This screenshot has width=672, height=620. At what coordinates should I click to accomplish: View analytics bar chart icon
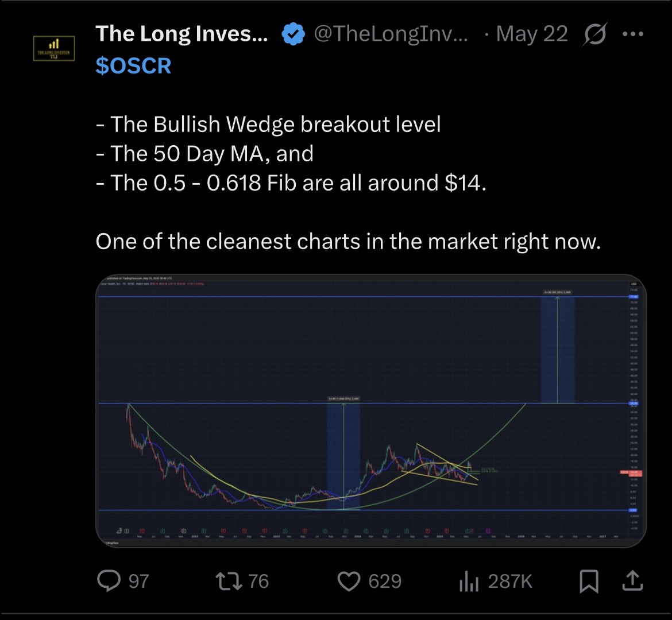click(x=469, y=582)
